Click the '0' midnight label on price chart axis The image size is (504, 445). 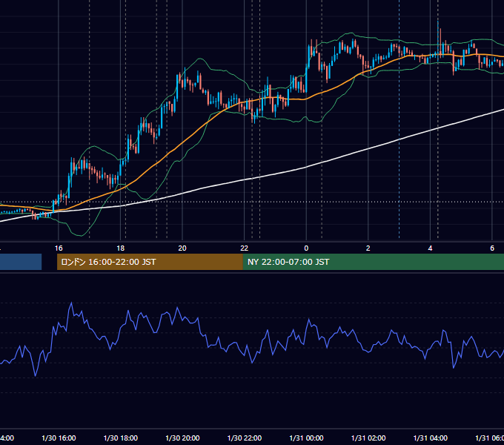click(x=306, y=248)
